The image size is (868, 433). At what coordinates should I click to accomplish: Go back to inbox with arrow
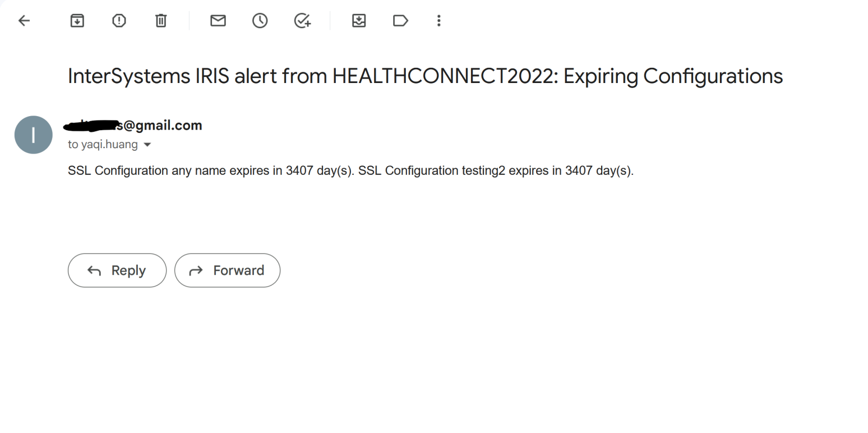coord(24,21)
